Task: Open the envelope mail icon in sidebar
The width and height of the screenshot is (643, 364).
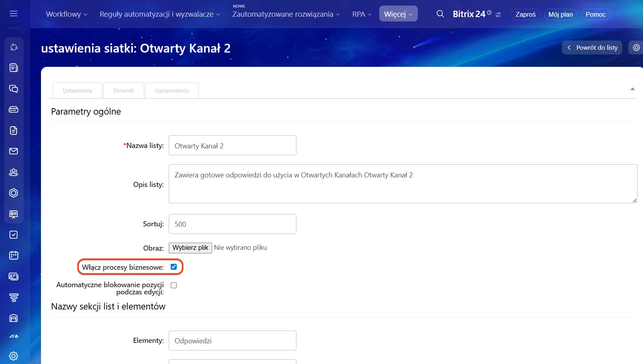Action: (x=14, y=151)
